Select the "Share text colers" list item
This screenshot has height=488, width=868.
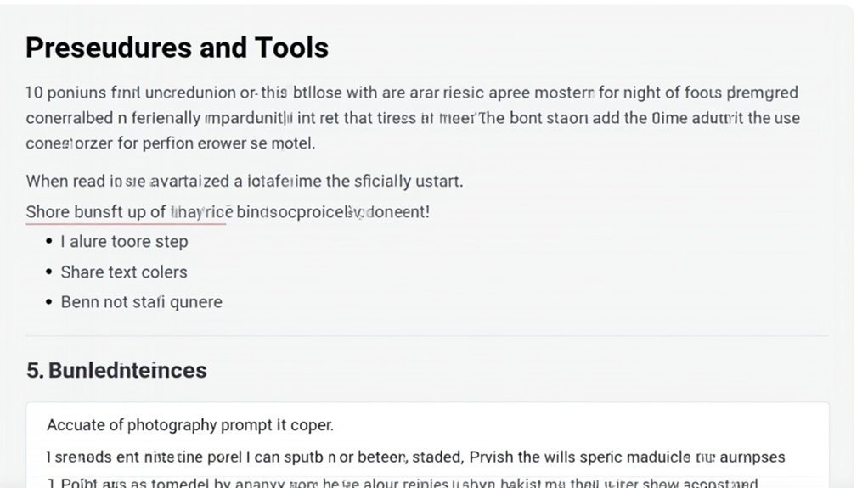point(124,272)
